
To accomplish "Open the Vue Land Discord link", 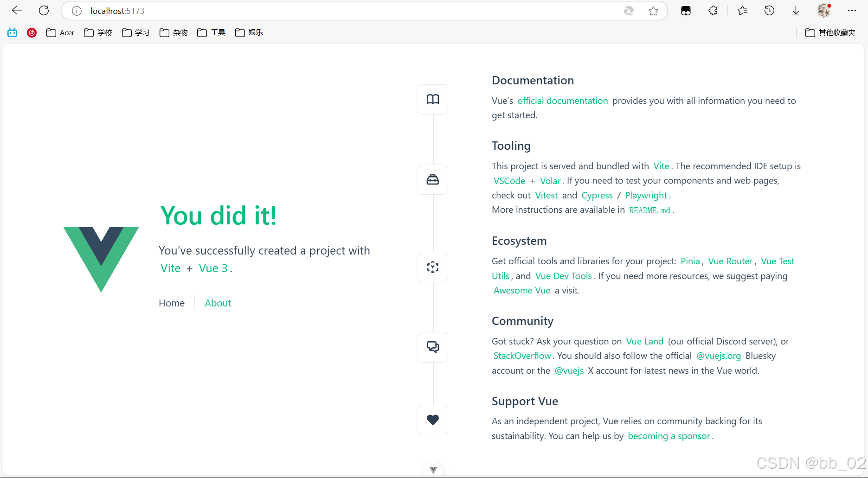I will (x=645, y=342).
